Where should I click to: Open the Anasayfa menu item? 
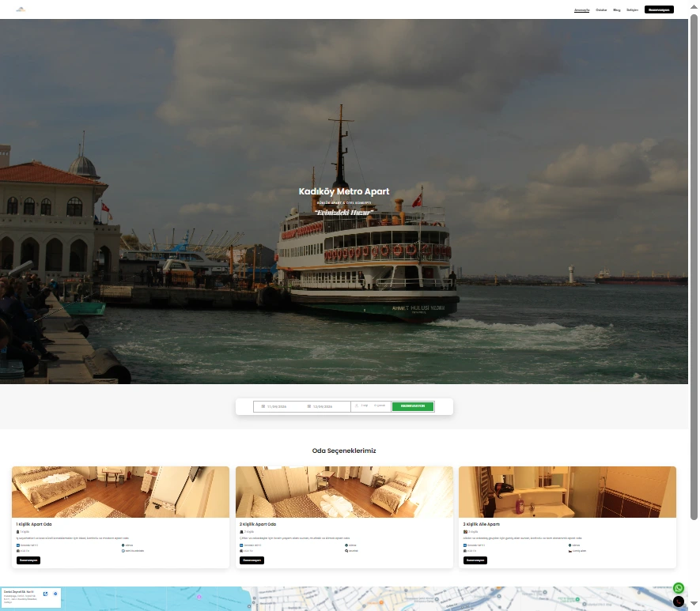581,9
